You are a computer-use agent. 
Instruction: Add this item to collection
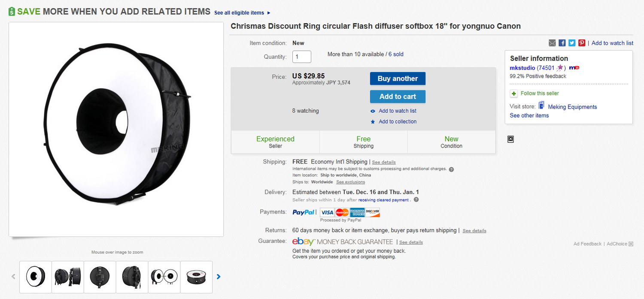pyautogui.click(x=397, y=122)
